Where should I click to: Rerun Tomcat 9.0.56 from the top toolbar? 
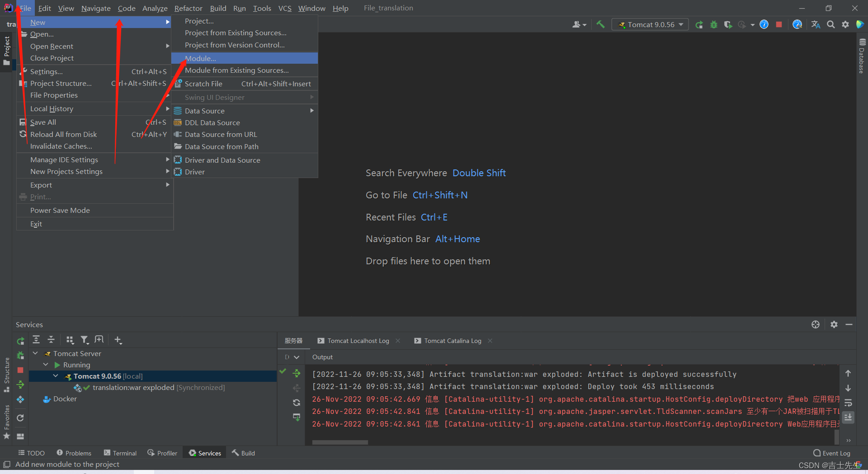tap(699, 25)
